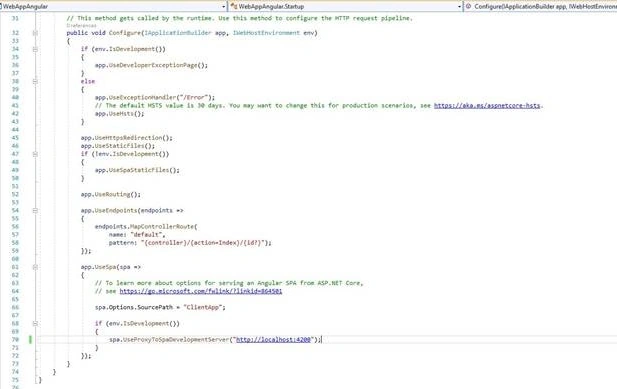The height and width of the screenshot is (389, 617).
Task: Click the else keyword at line 38
Action: [x=88, y=81]
